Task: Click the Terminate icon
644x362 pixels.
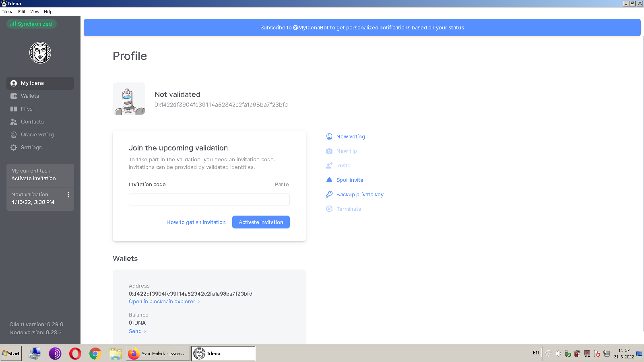Action: [x=329, y=209]
